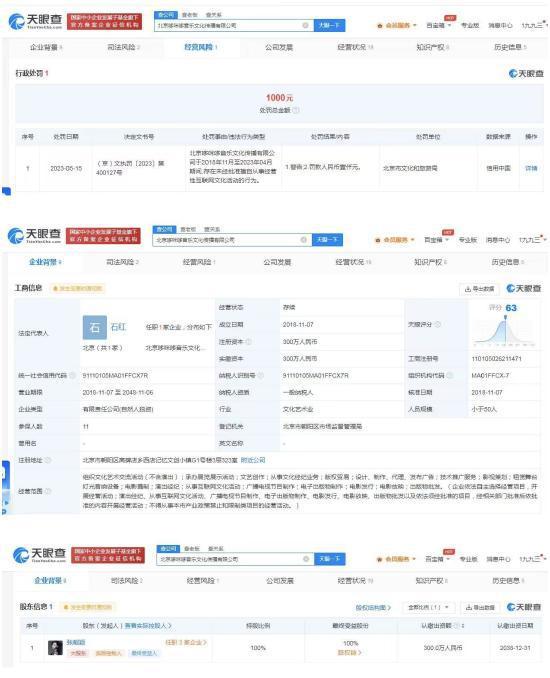Click the info icon next to 天眼评分
Screen dimensions: 550x678
click(438, 324)
